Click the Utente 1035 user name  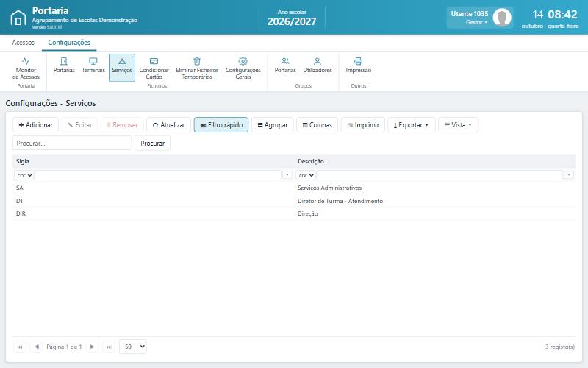pos(470,13)
